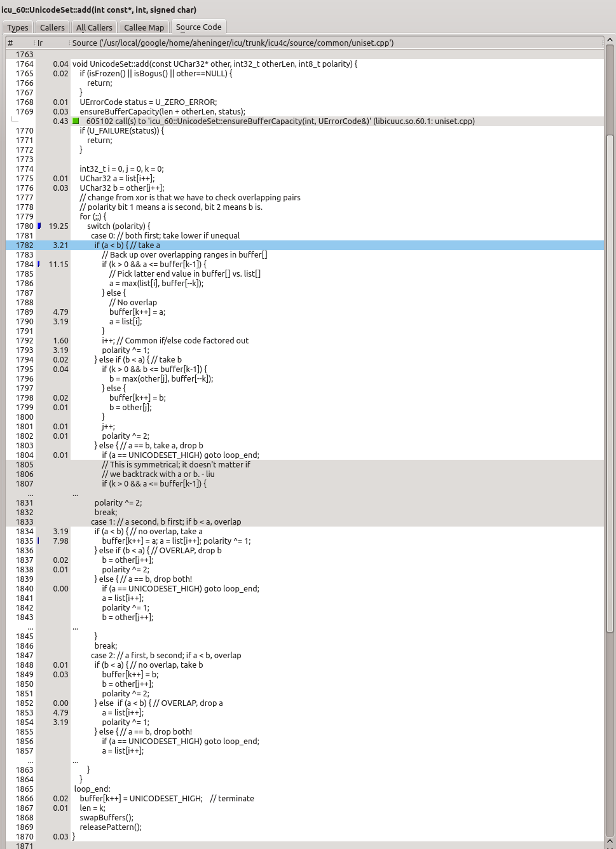Click the green call icon for ensureBufferCapacity

coord(76,121)
